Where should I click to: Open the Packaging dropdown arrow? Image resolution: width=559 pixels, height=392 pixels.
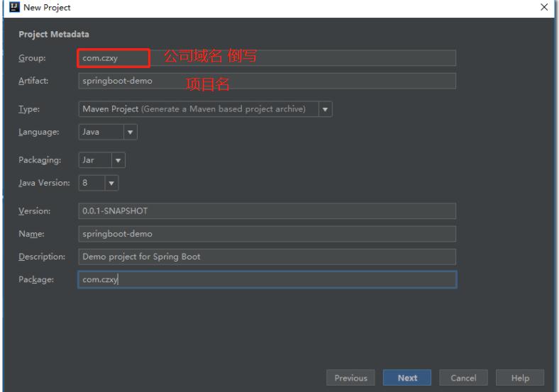pos(118,160)
